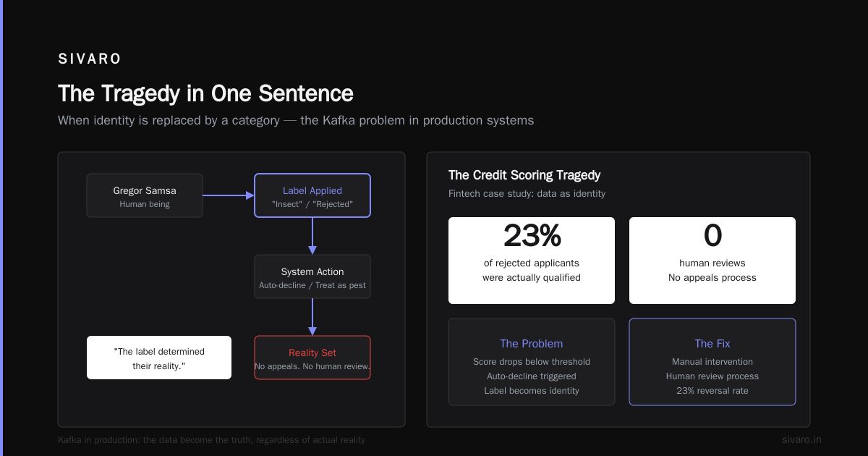Select the Gregor Samsa node box
This screenshot has width=868, height=456.
pyautogui.click(x=145, y=195)
